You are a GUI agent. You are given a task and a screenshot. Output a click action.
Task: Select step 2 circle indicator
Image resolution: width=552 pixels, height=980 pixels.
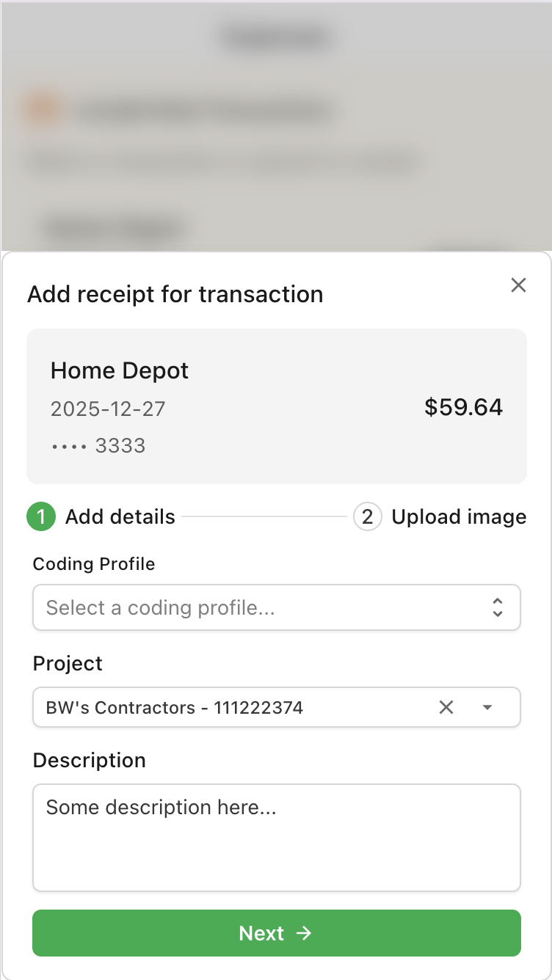pyautogui.click(x=367, y=517)
